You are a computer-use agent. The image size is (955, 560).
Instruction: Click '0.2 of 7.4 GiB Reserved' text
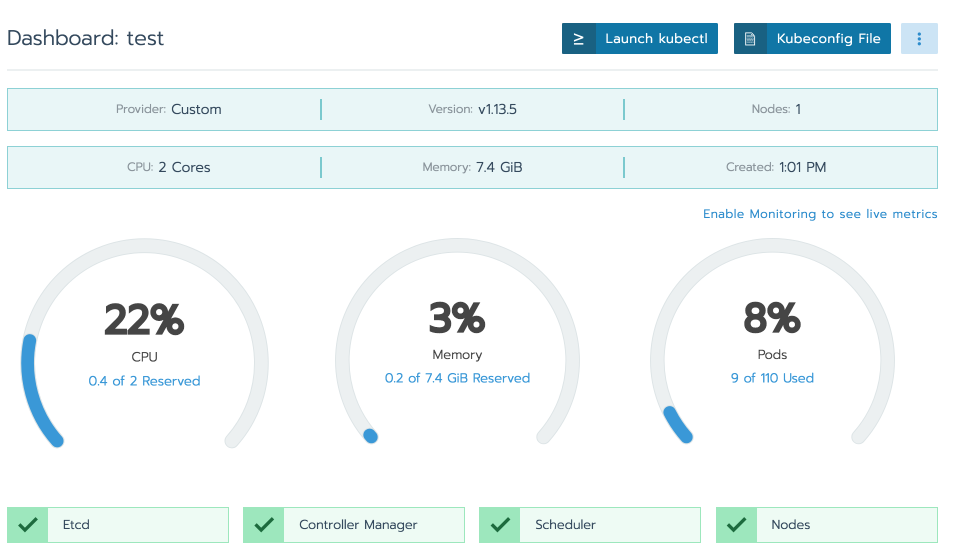pos(457,378)
